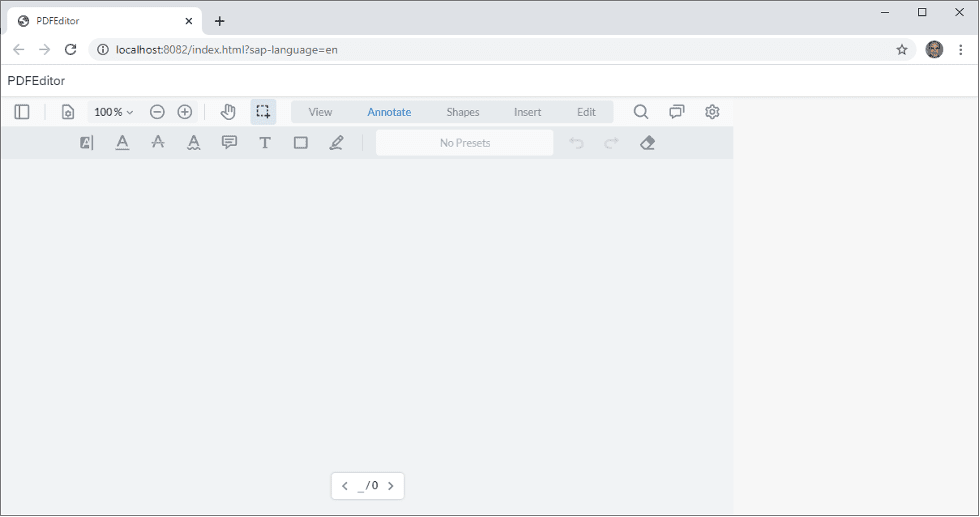Select the eraser tool

click(x=647, y=143)
